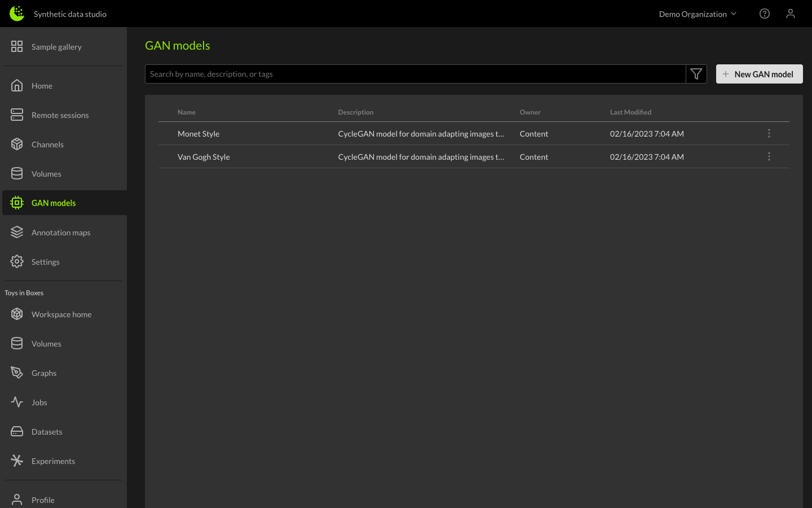This screenshot has height=508, width=812.
Task: Click the Remote sessions server icon
Action: point(17,115)
